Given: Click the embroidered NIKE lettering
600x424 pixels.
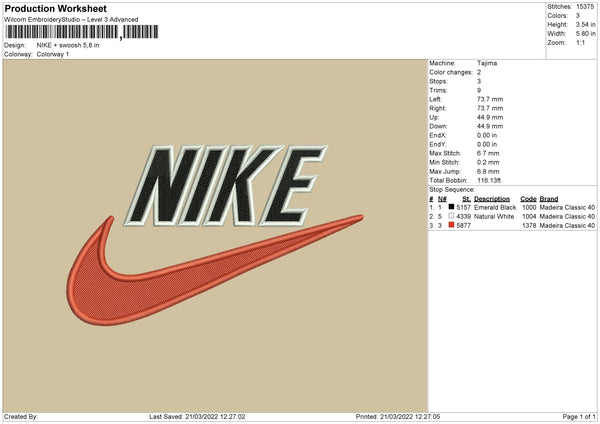Looking at the screenshot, I should click(x=226, y=186).
